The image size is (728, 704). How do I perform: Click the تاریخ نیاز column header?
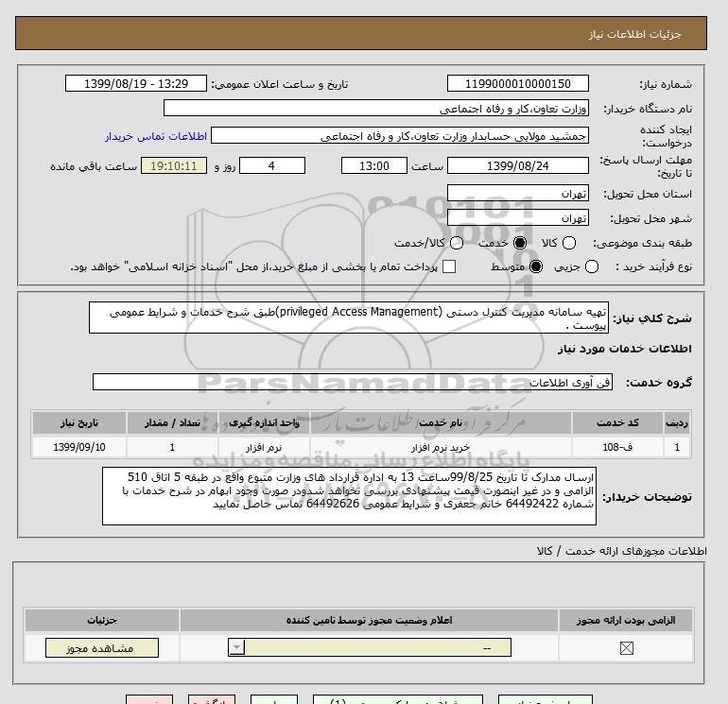[79, 422]
